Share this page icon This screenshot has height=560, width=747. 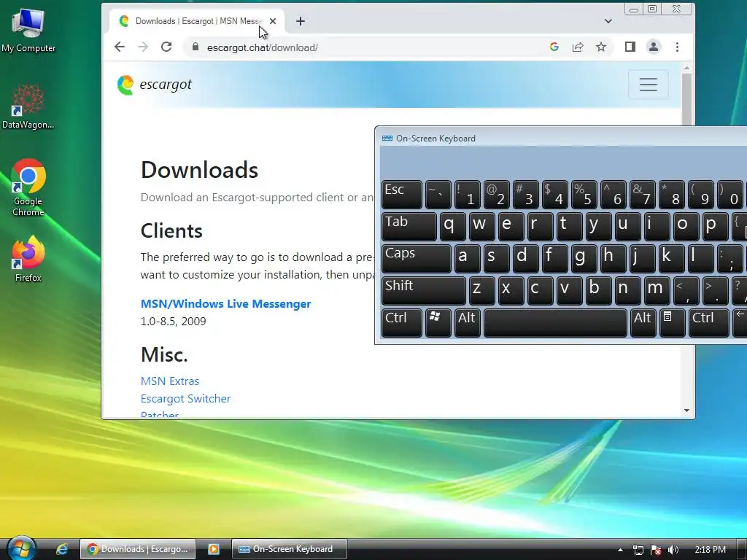pyautogui.click(x=578, y=47)
